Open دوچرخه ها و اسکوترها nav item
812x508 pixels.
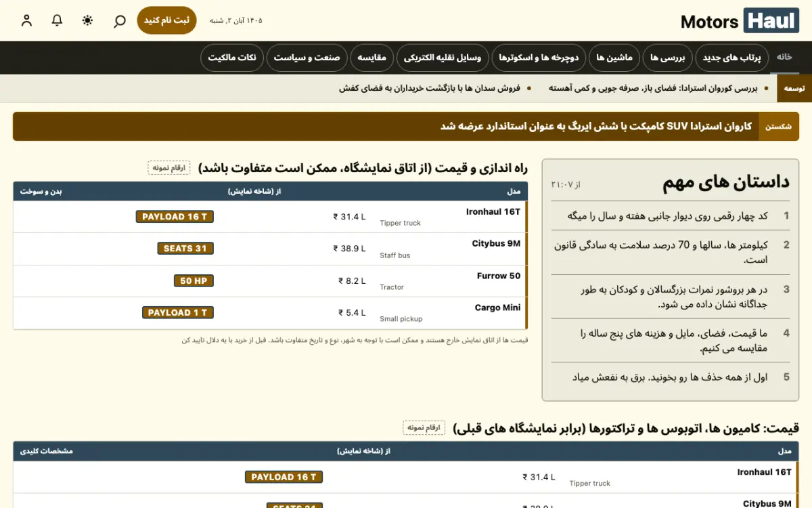coord(539,58)
